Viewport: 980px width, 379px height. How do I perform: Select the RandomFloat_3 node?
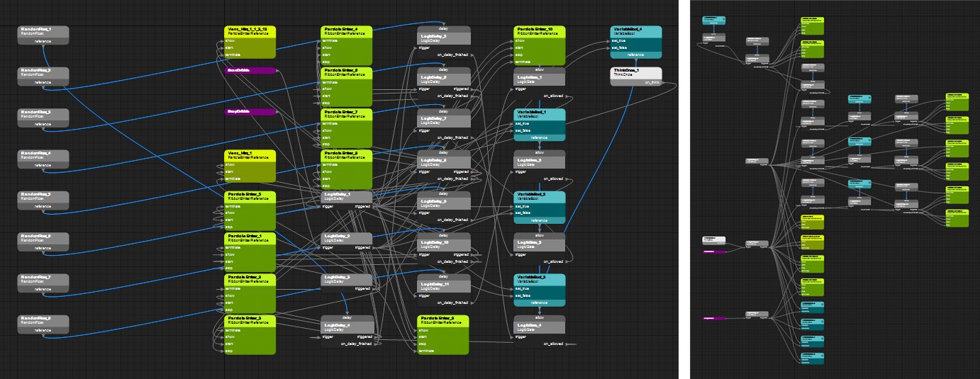click(x=43, y=118)
